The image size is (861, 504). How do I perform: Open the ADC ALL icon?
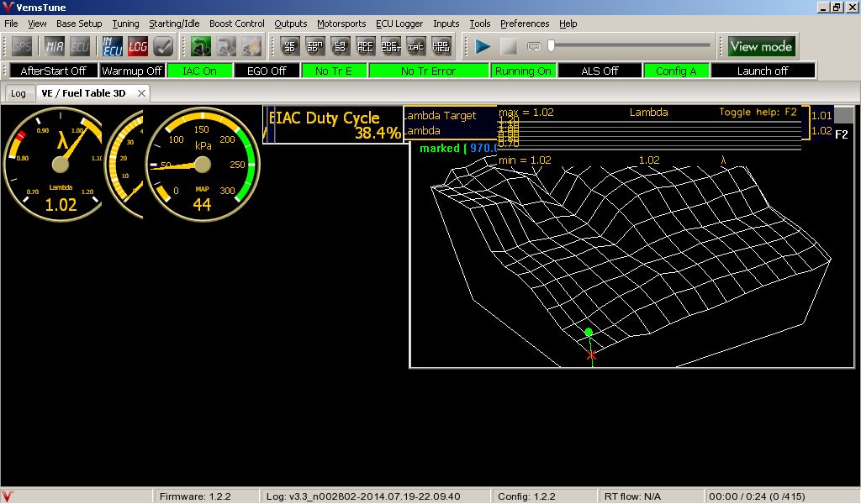(365, 46)
